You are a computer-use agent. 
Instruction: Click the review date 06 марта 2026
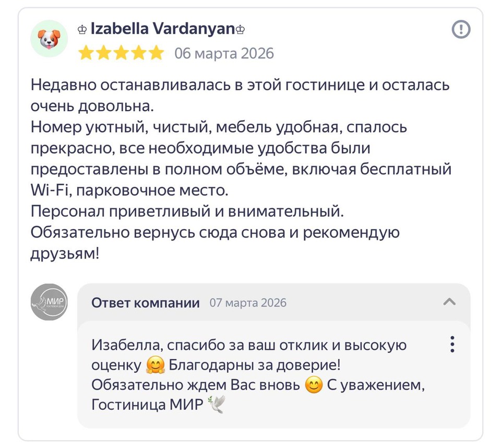(224, 53)
